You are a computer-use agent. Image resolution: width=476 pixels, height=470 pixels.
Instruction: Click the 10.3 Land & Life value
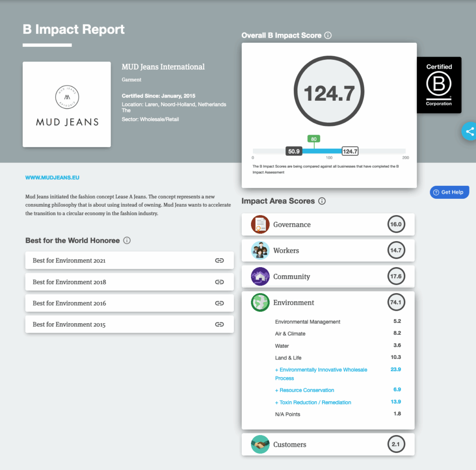(396, 357)
